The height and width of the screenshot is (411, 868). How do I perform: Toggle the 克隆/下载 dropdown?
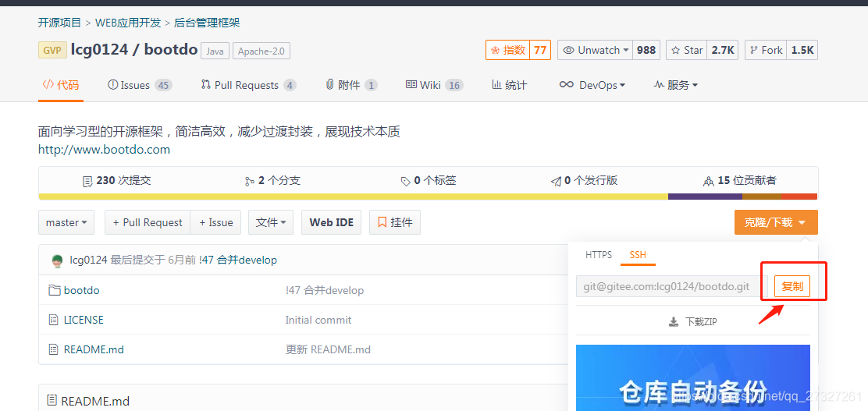tap(776, 222)
